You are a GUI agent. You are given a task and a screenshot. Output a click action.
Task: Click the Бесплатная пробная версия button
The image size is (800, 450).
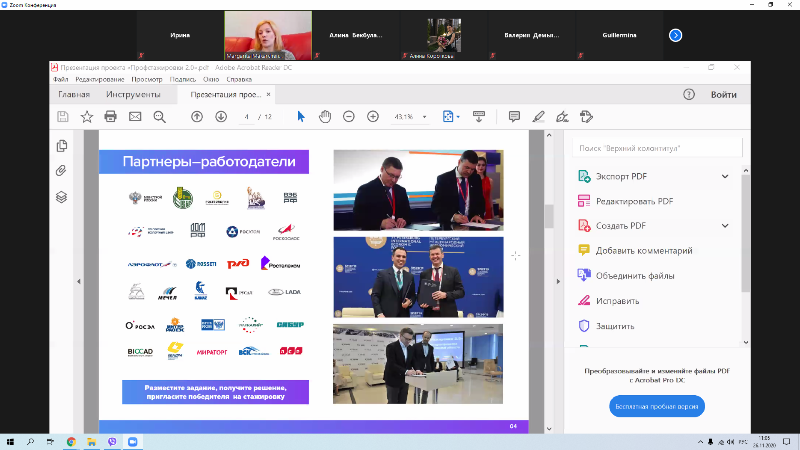tap(657, 407)
